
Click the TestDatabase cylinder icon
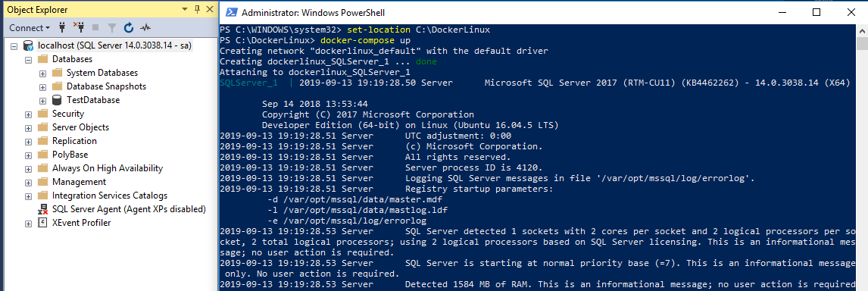click(x=57, y=100)
